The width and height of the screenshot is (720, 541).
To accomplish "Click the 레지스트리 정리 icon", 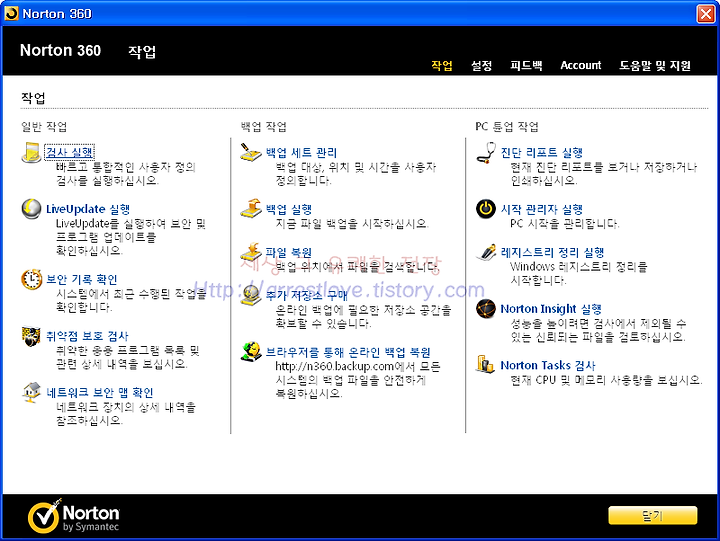I will [x=486, y=252].
